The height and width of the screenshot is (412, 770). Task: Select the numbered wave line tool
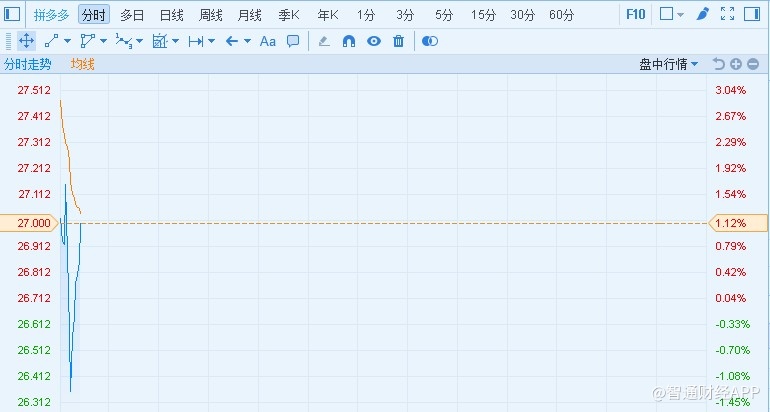click(x=124, y=41)
